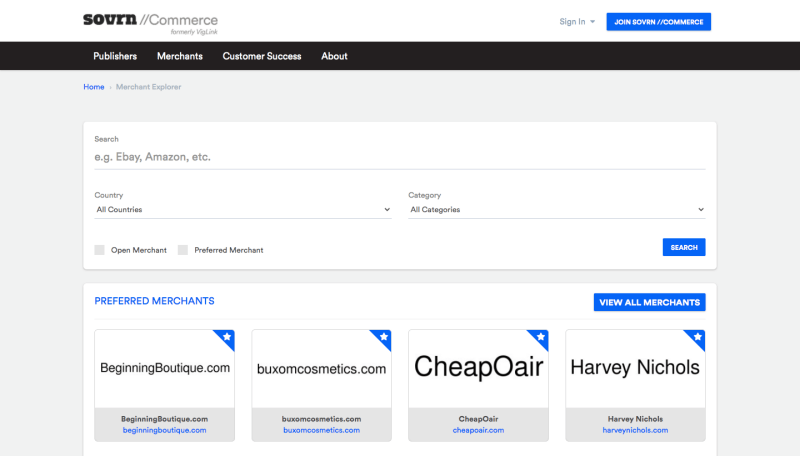Viewport: 800px width, 456px height.
Task: Open the Merchants menu
Action: pos(180,56)
